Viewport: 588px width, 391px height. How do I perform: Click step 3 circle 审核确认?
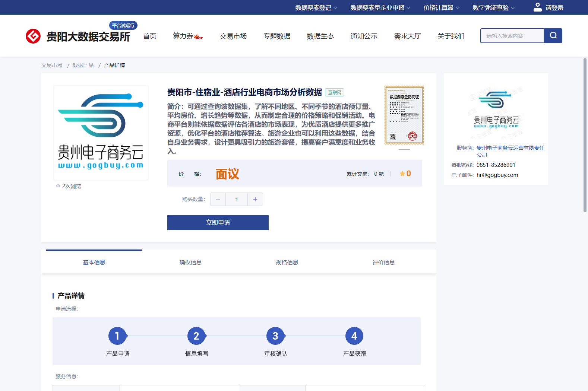click(275, 336)
